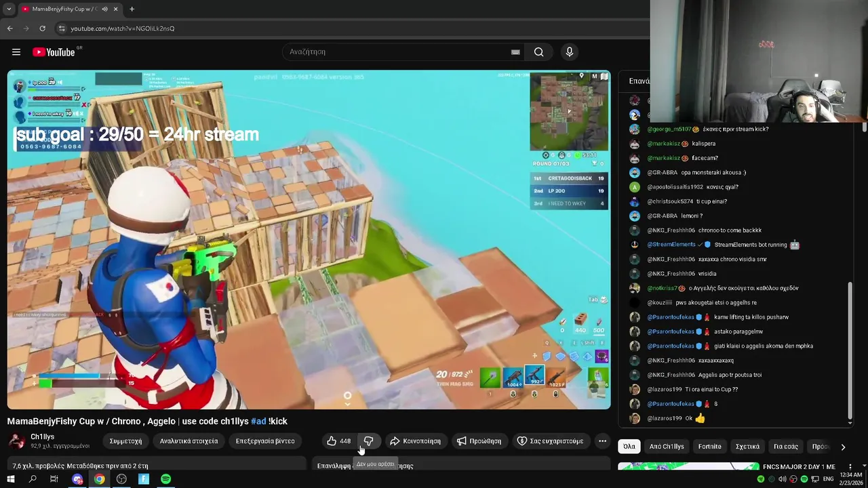Image resolution: width=868 pixels, height=488 pixels.
Task: Select the "Όλα" filter chip
Action: 629,447
